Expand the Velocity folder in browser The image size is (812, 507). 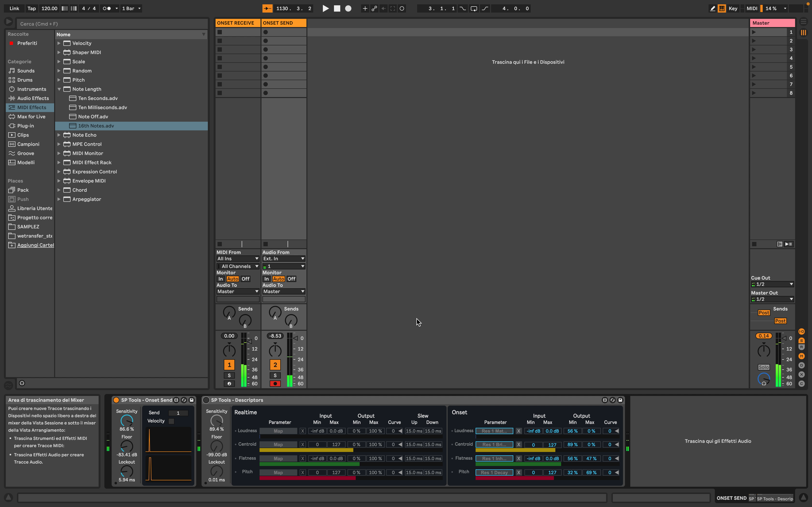click(59, 43)
